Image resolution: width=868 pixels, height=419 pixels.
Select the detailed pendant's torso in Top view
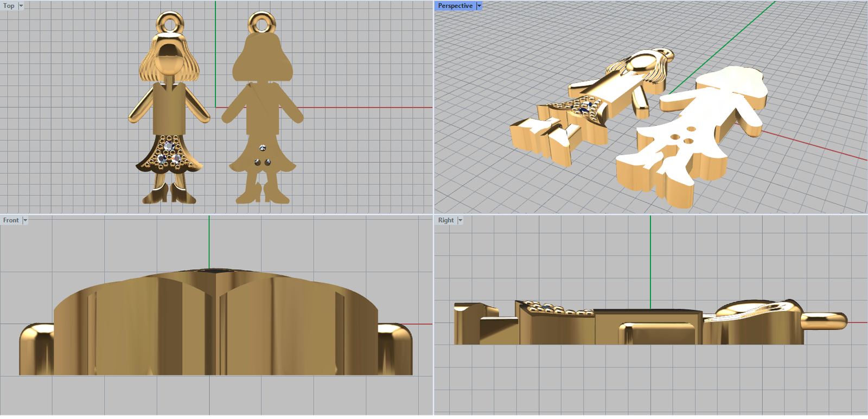tap(169, 109)
